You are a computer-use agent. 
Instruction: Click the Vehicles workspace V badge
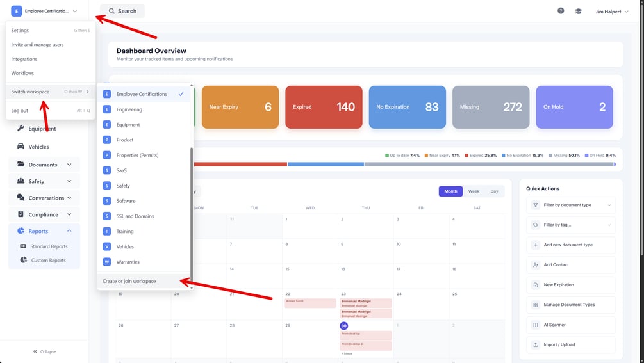pos(107,246)
